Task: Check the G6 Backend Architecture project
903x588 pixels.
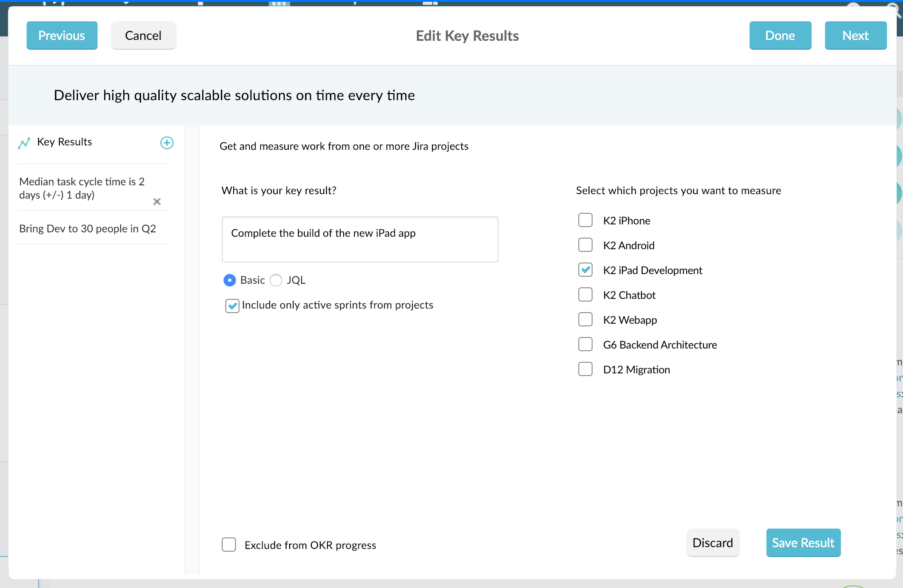Action: pos(585,345)
